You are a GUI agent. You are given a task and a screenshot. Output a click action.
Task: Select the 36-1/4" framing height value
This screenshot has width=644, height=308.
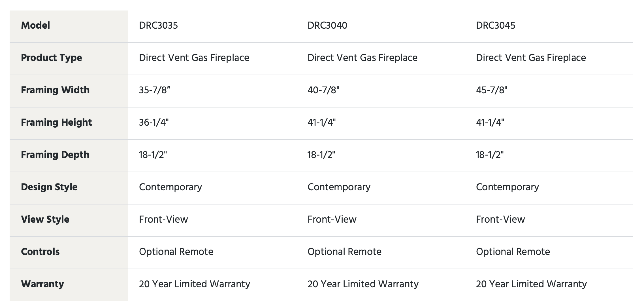click(x=154, y=123)
